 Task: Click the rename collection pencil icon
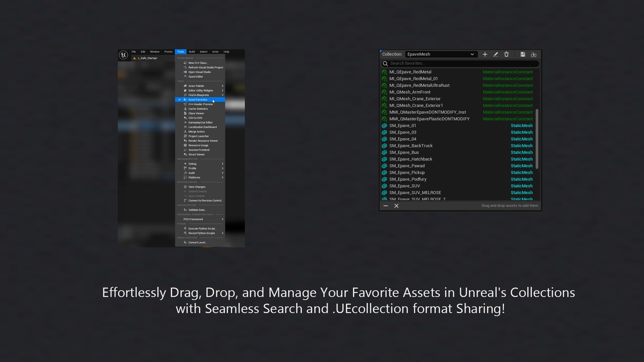tap(496, 54)
